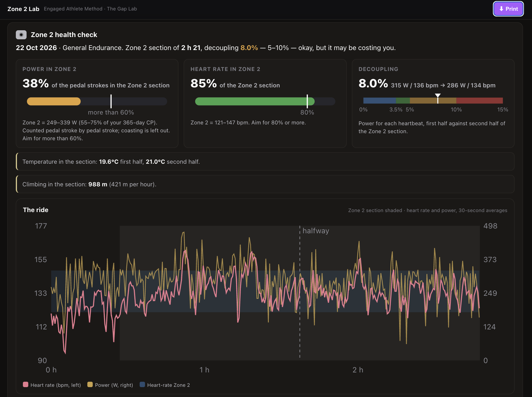This screenshot has width=532, height=397.
Task: Click the 85% heart rate value
Action: coord(204,83)
